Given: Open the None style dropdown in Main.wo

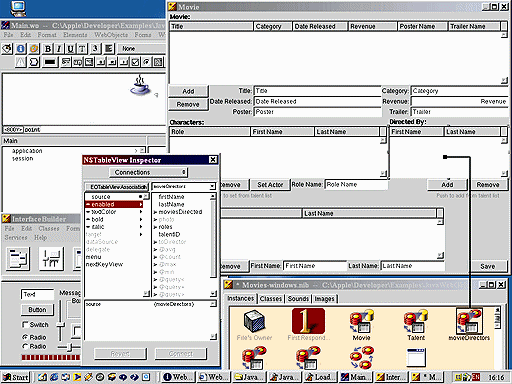Looking at the screenshot, I should pyautogui.click(x=142, y=49).
